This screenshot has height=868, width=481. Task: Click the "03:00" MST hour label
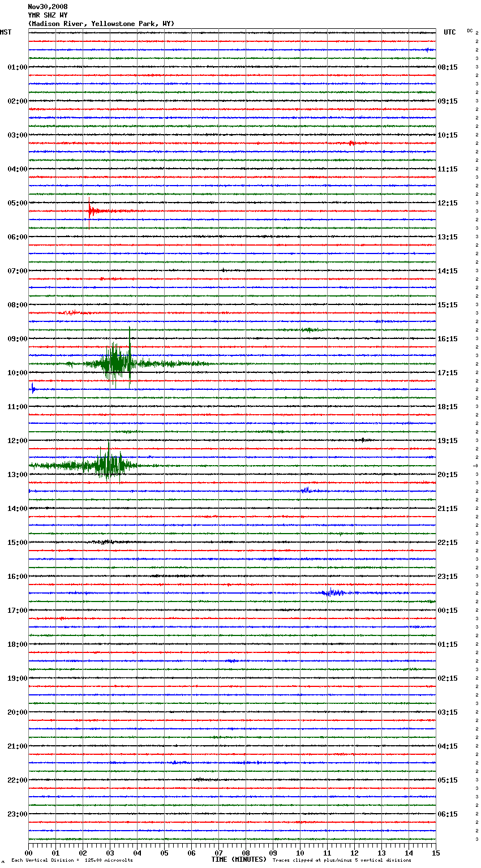point(18,135)
